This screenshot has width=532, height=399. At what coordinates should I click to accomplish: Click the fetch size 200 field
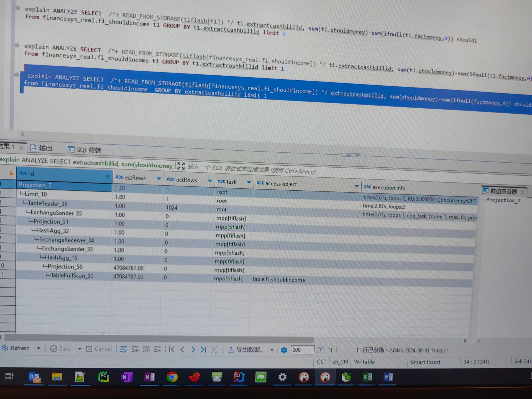click(302, 350)
